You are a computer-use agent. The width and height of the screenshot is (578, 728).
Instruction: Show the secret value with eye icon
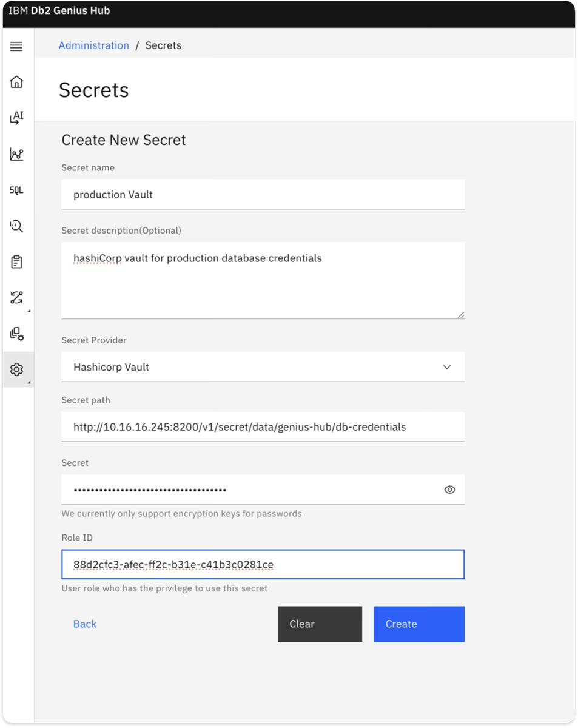coord(449,490)
